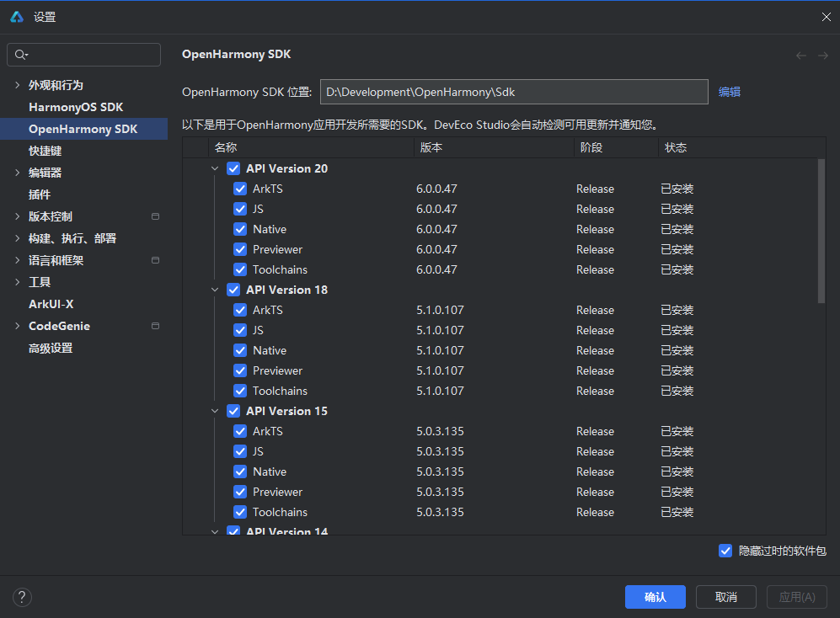
Task: Click the project-level icon beside CodeGenie
Action: click(155, 326)
